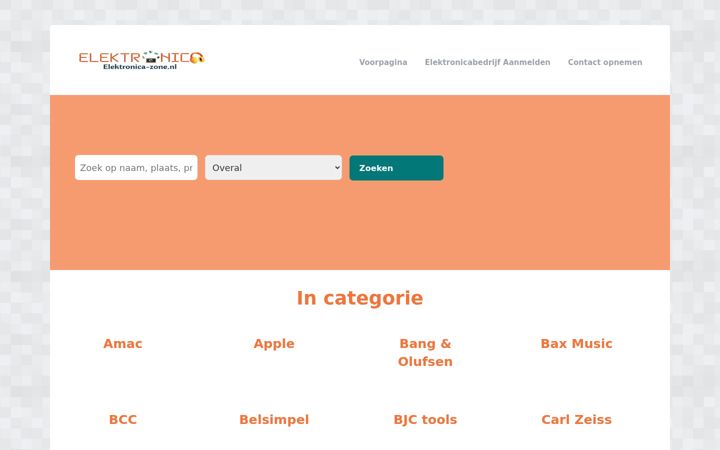The width and height of the screenshot is (720, 450).
Task: Open the BCC category
Action: click(x=123, y=419)
